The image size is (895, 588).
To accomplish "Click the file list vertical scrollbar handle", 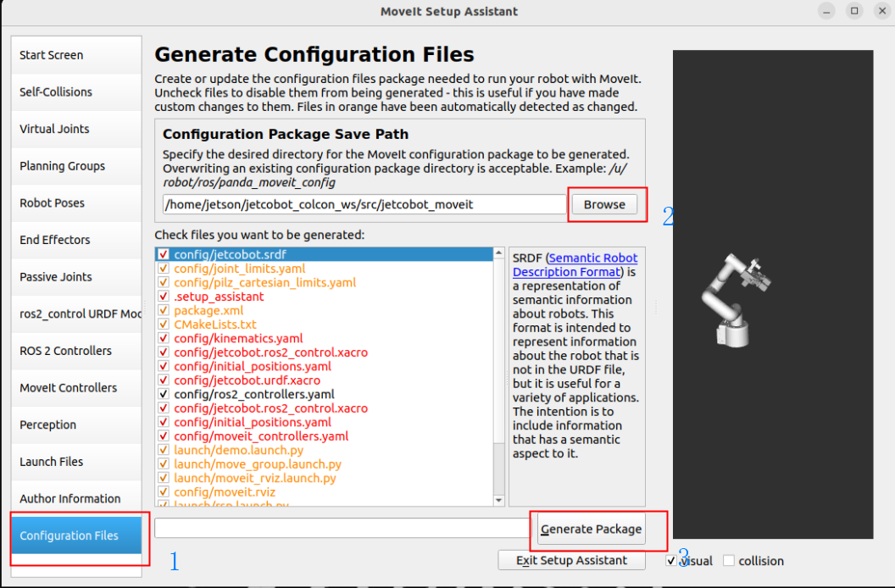I will [499, 350].
